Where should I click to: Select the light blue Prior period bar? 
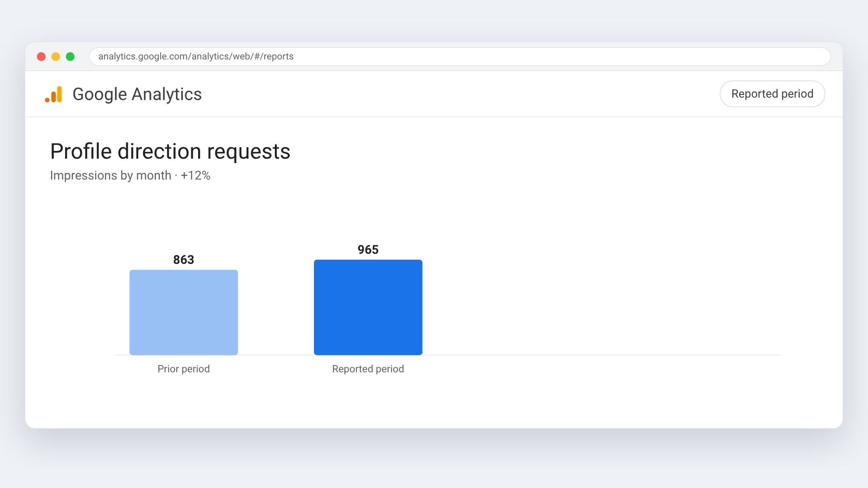coord(184,312)
